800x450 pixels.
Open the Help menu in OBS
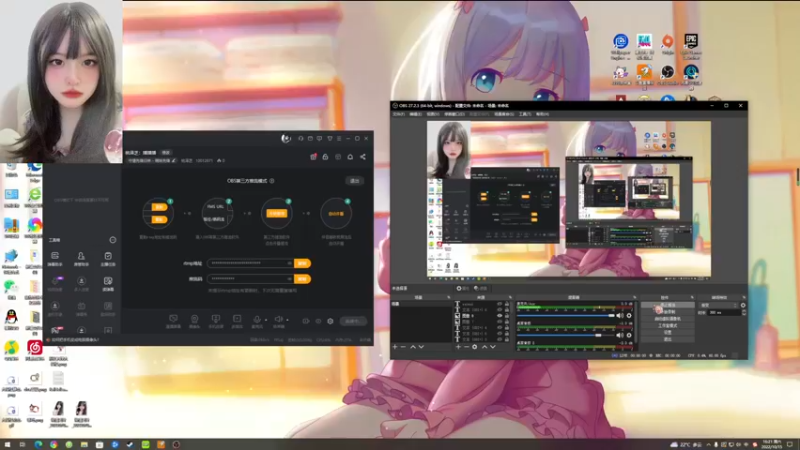(x=542, y=114)
